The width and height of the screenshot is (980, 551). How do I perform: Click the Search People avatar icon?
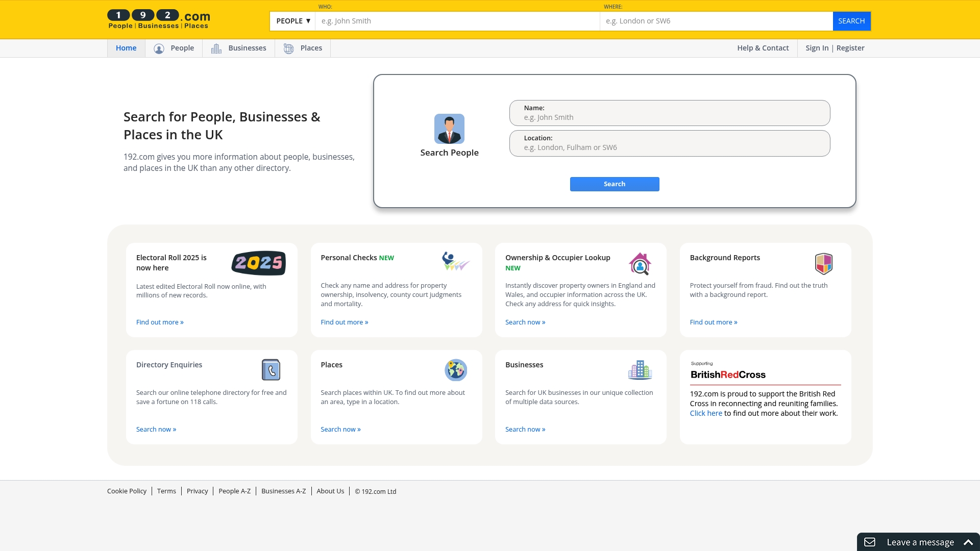point(449,129)
